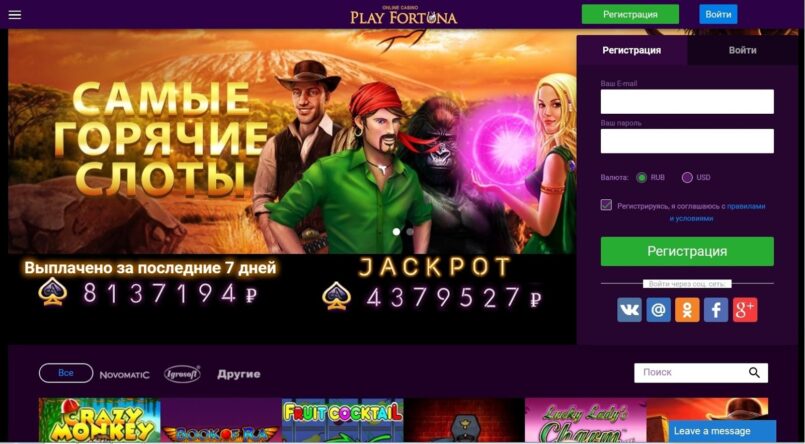Sign in with Facebook icon

(x=716, y=310)
